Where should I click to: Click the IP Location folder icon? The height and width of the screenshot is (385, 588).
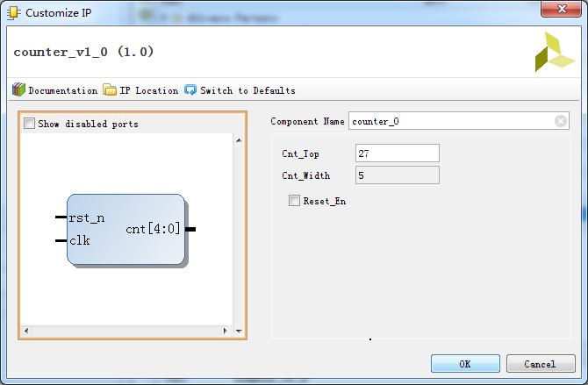click(x=110, y=90)
